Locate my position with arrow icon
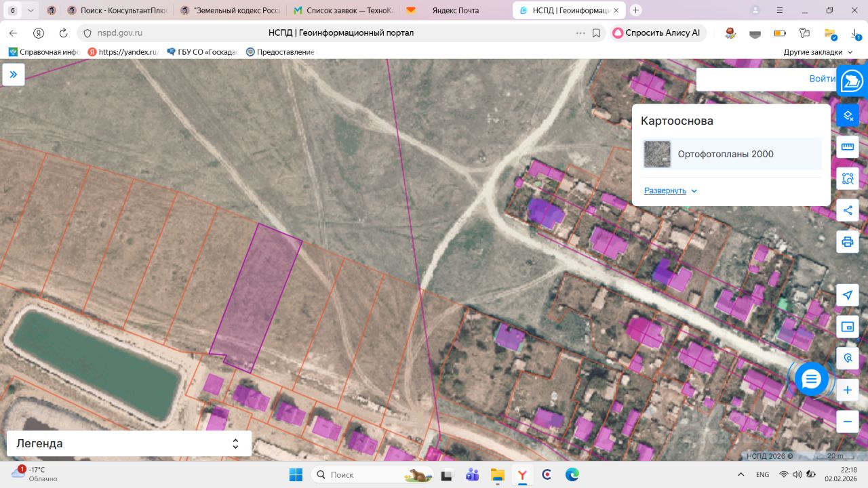Screen dimensions: 868x488 pyautogui.click(x=848, y=295)
